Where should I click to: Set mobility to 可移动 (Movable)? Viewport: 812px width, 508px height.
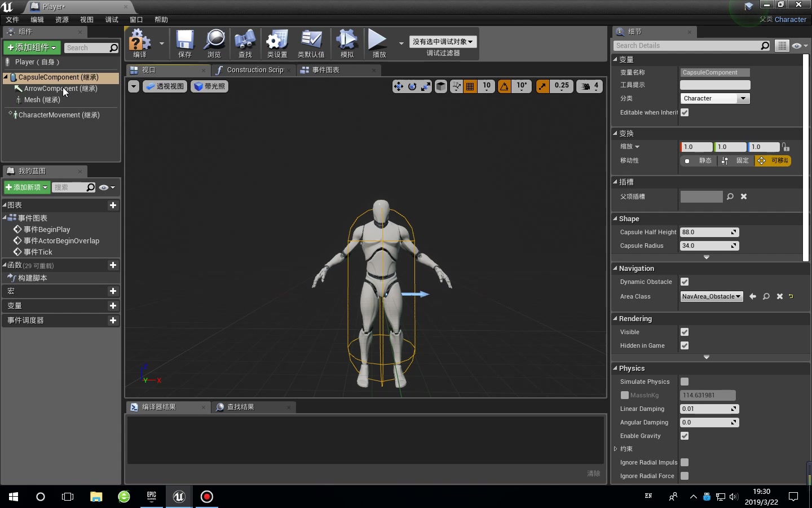pos(773,160)
